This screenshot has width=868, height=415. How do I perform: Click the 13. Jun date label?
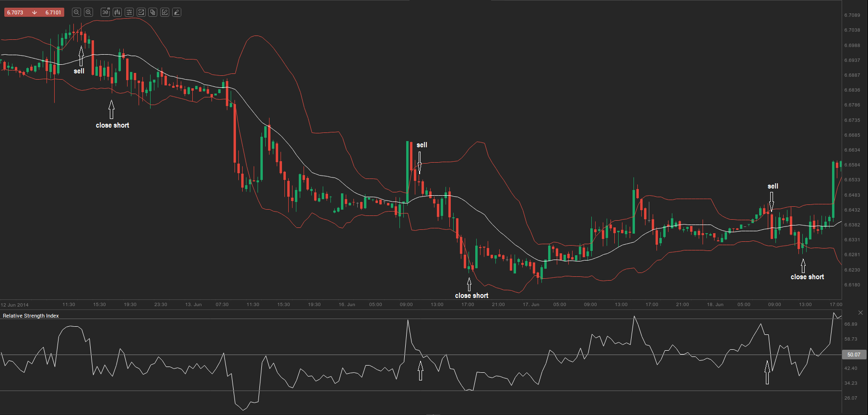193,305
